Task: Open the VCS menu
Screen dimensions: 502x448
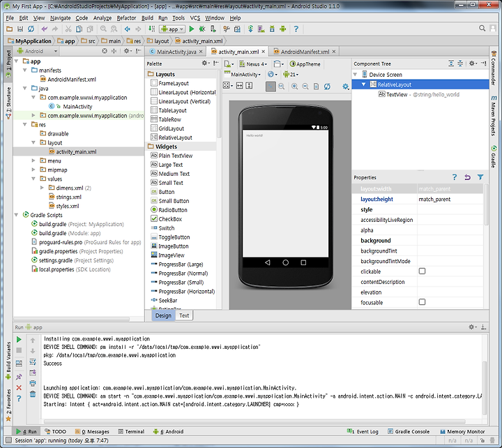Action: click(195, 18)
